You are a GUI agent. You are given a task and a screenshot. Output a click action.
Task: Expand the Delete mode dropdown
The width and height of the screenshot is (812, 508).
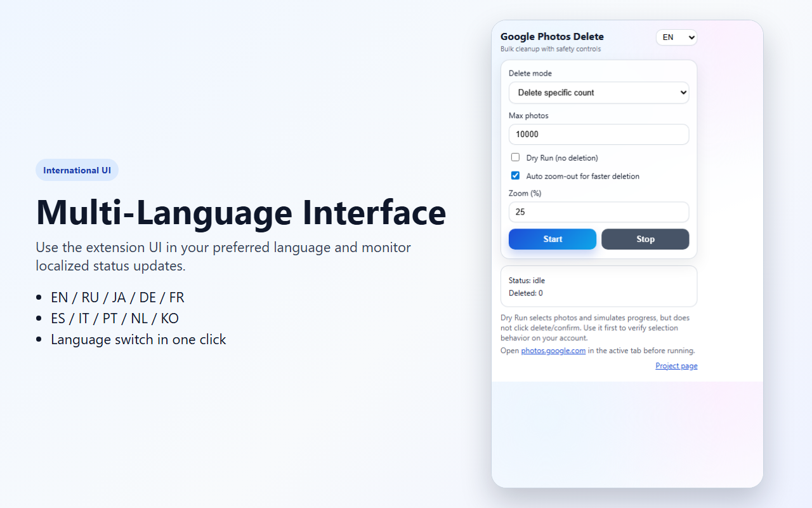click(599, 93)
